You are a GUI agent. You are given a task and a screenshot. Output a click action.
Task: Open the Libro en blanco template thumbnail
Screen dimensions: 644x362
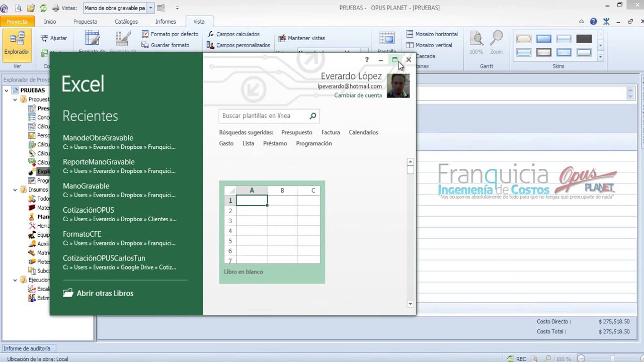pos(272,232)
